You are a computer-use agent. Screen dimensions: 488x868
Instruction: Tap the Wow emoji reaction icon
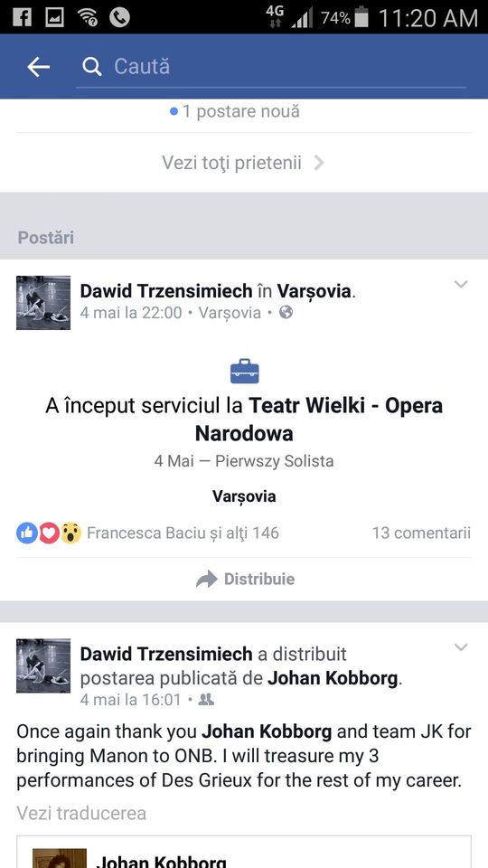click(x=70, y=533)
